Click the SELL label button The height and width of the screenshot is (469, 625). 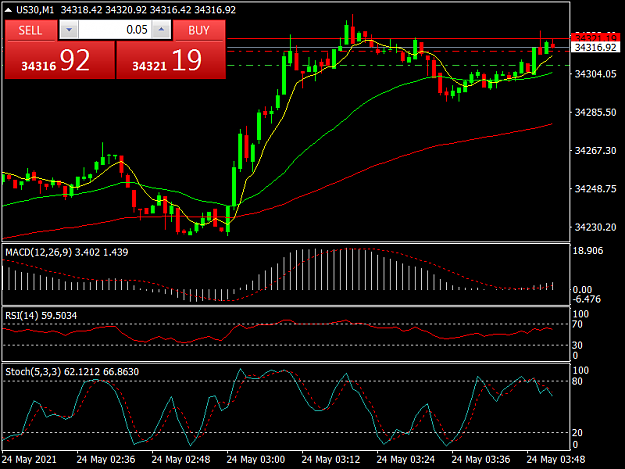tap(30, 30)
